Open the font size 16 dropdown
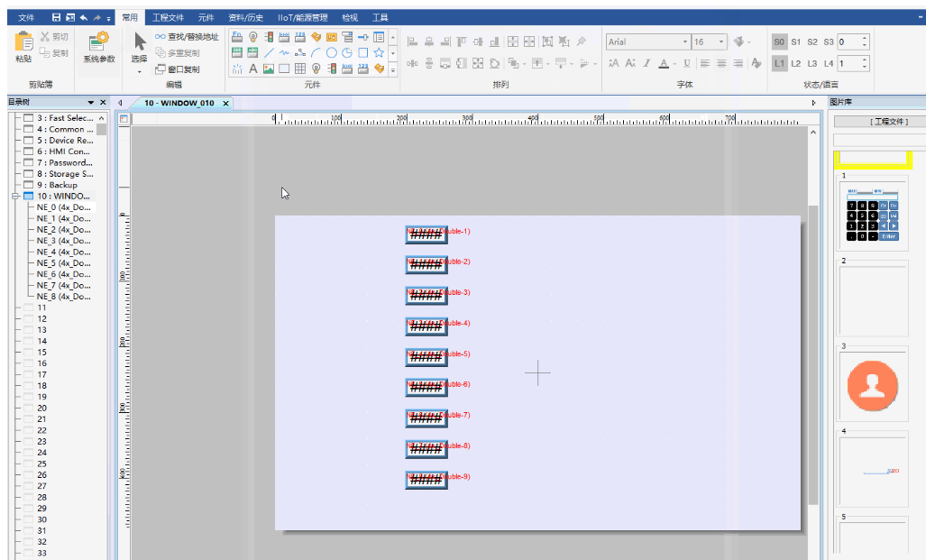 pyautogui.click(x=721, y=42)
